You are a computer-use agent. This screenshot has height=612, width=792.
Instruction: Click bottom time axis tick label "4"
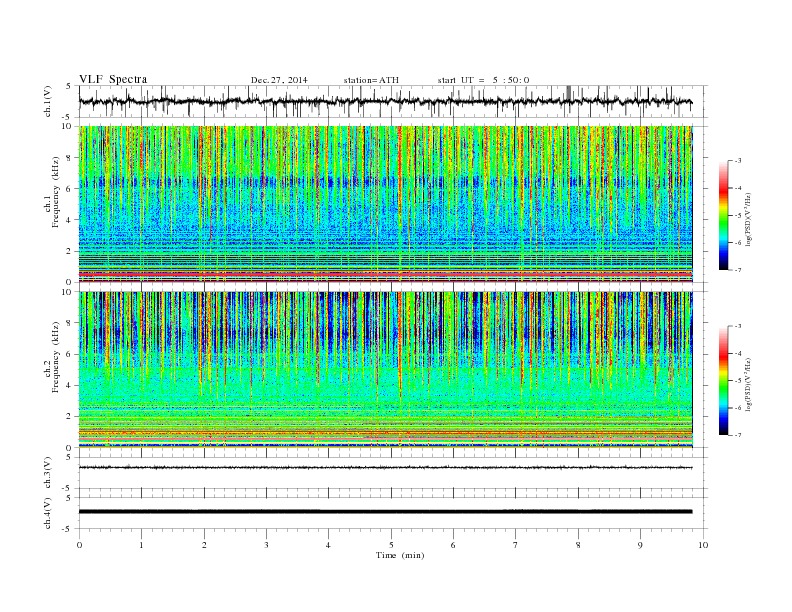click(328, 545)
